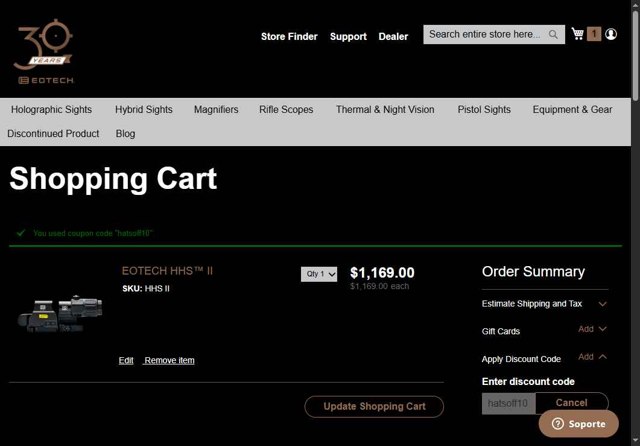The width and height of the screenshot is (640, 446).
Task: Click the EOTECH 30 Years logo
Action: click(44, 51)
